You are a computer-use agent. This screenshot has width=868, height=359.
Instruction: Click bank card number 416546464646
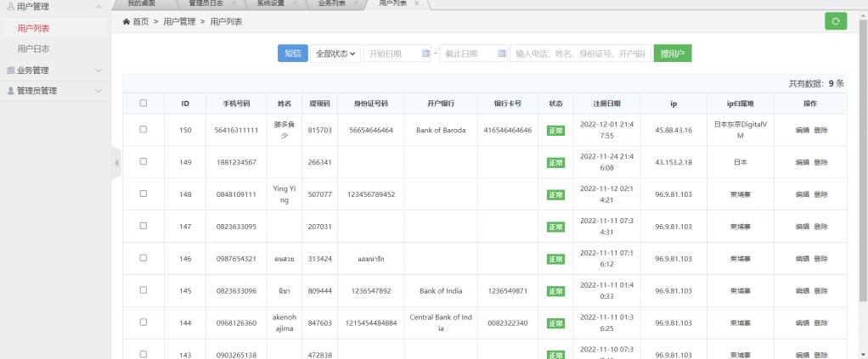tap(508, 131)
